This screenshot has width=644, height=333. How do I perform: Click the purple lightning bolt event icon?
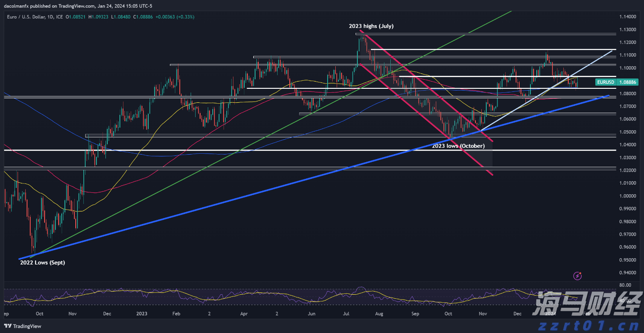coord(578,275)
